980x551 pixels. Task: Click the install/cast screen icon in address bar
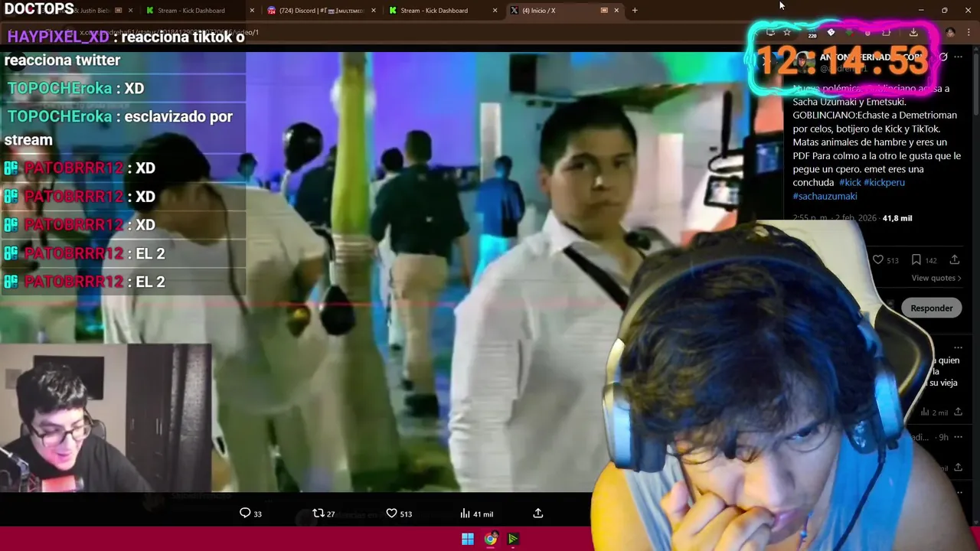770,33
